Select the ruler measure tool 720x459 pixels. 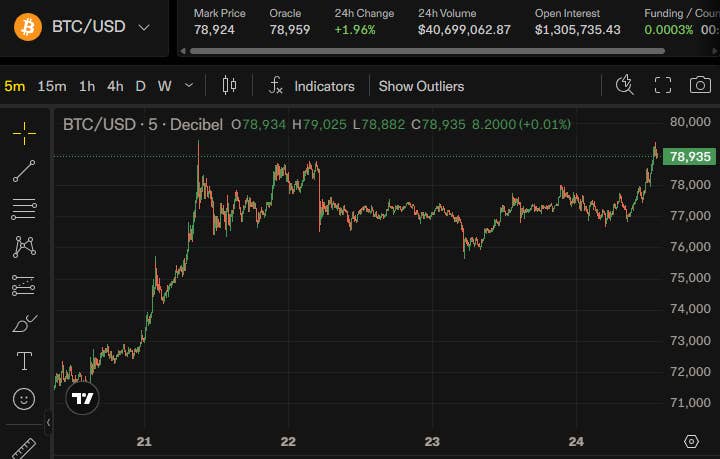pos(23,449)
